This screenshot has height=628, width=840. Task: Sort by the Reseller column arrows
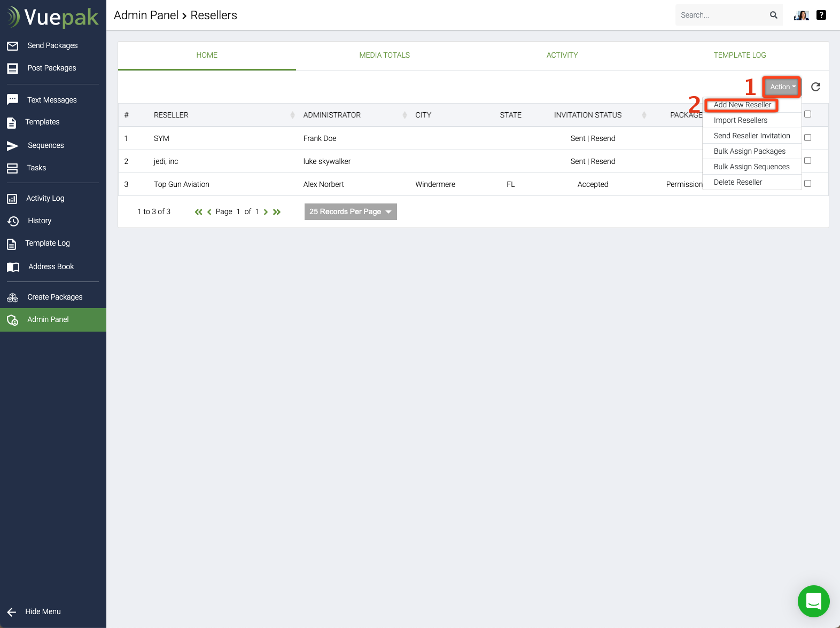(x=292, y=115)
